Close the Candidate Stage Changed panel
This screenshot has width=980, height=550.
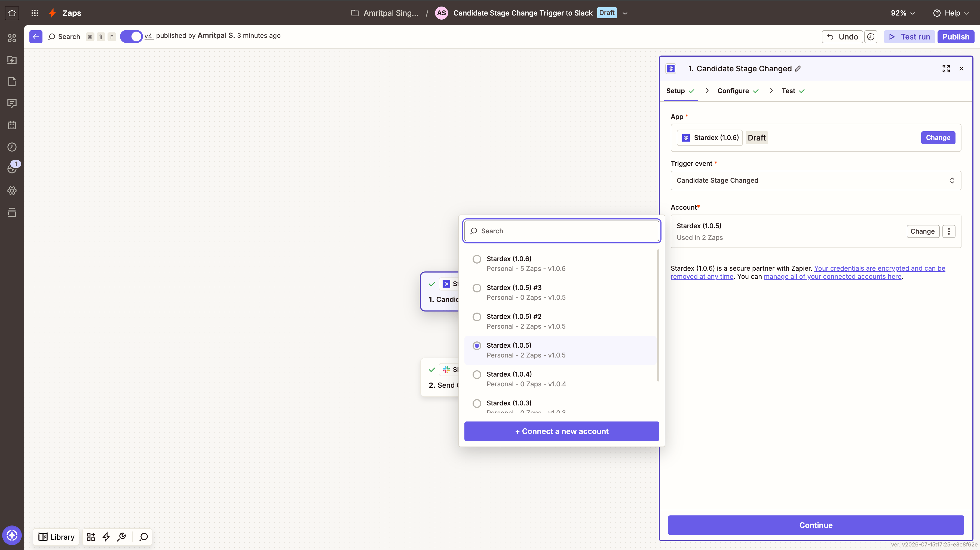point(961,69)
